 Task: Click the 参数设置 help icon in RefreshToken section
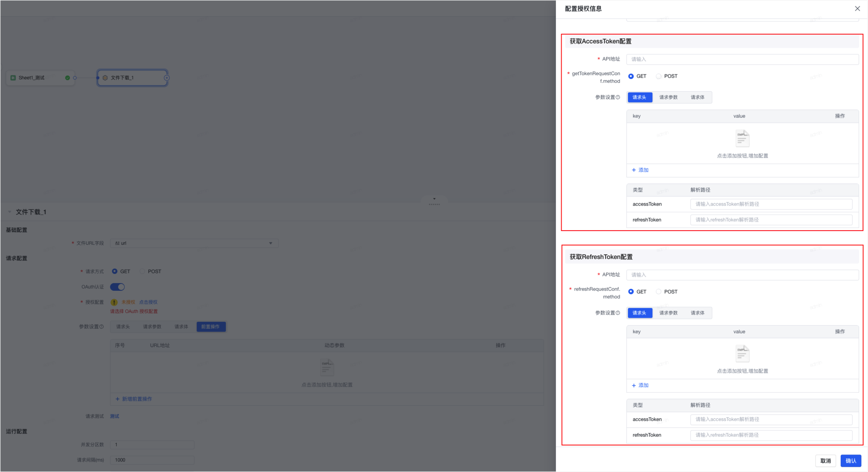[618, 313]
